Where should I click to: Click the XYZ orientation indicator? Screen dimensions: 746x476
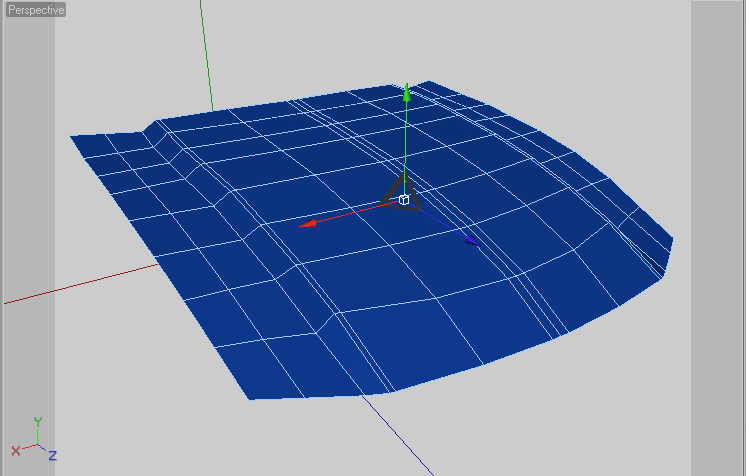[x=34, y=439]
